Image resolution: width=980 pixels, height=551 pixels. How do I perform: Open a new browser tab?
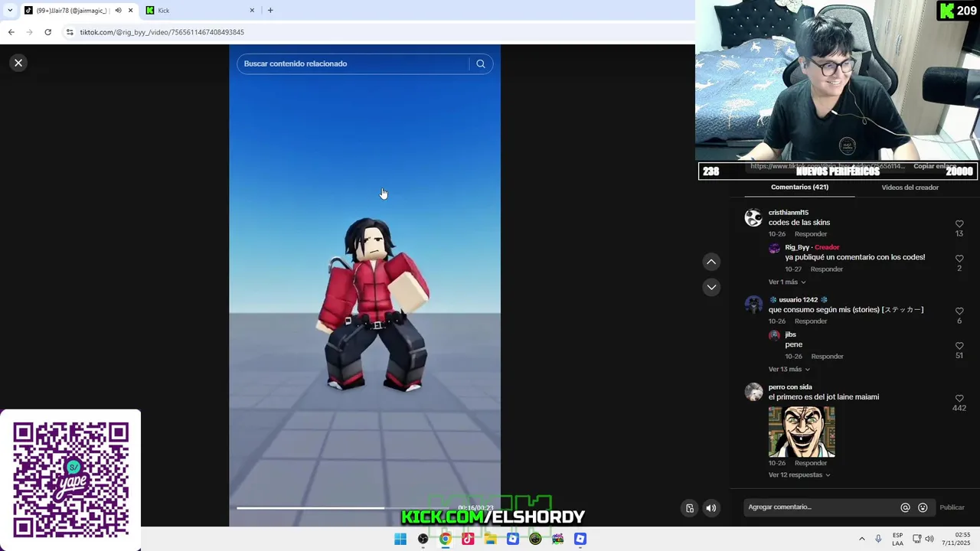[270, 10]
